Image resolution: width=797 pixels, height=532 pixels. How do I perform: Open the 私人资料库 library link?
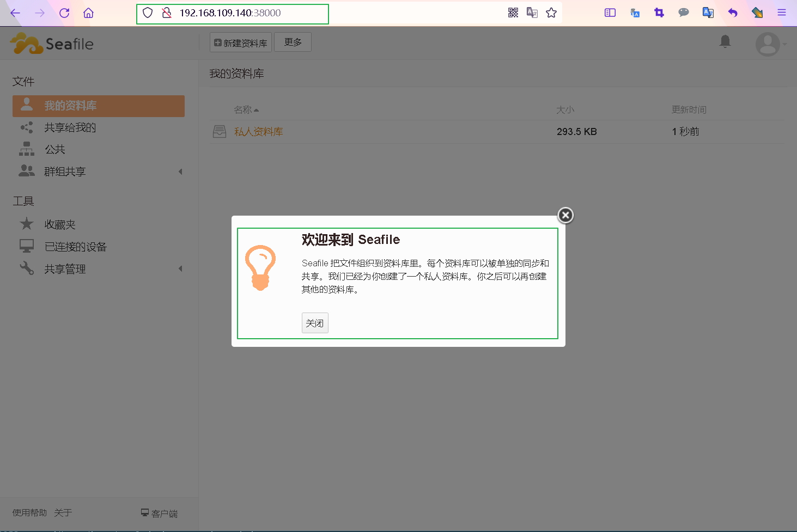point(259,132)
